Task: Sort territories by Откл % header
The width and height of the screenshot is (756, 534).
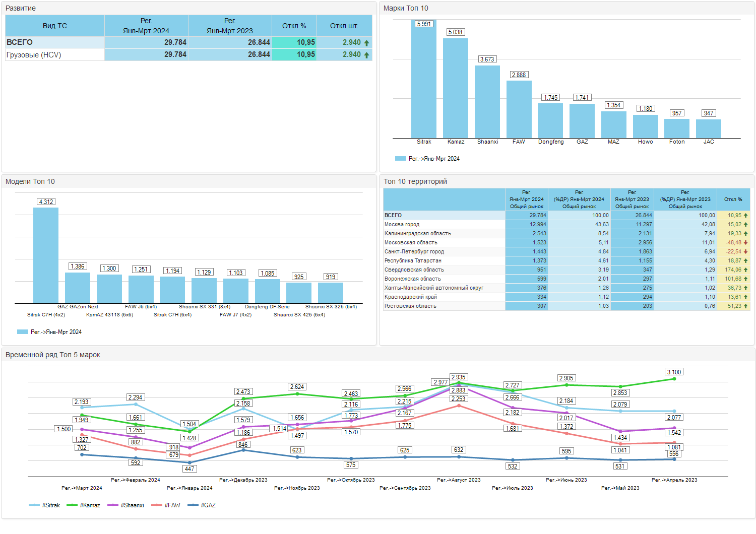Action: point(733,199)
